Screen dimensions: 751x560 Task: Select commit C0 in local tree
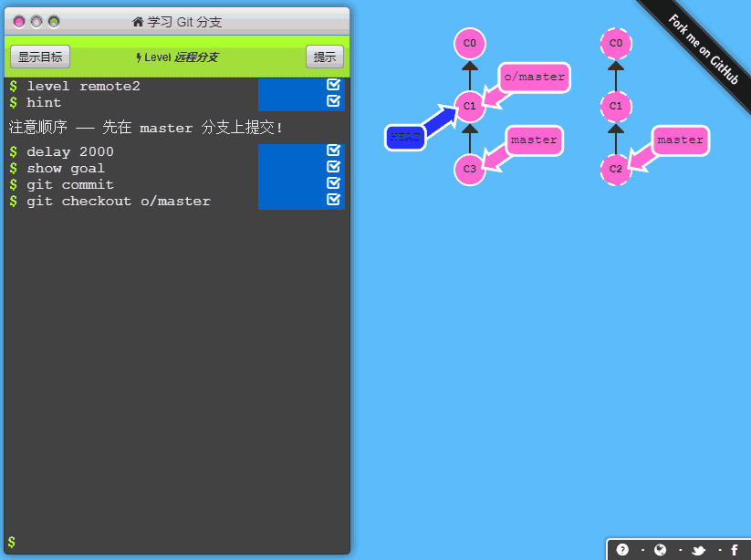pyautogui.click(x=470, y=43)
